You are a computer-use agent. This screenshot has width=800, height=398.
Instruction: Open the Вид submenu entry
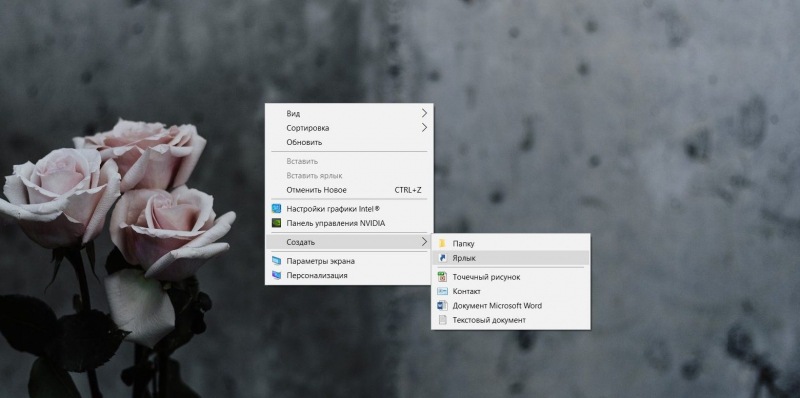[349, 113]
